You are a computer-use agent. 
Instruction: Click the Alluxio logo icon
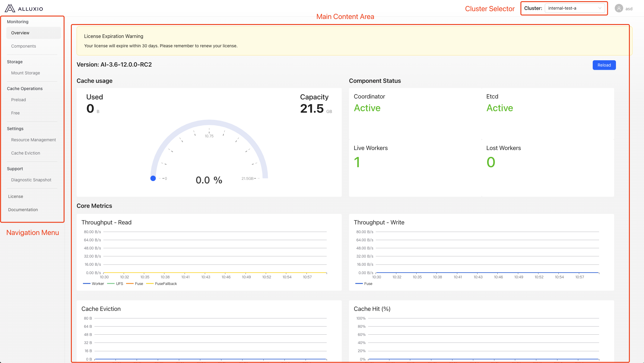[x=10, y=8]
